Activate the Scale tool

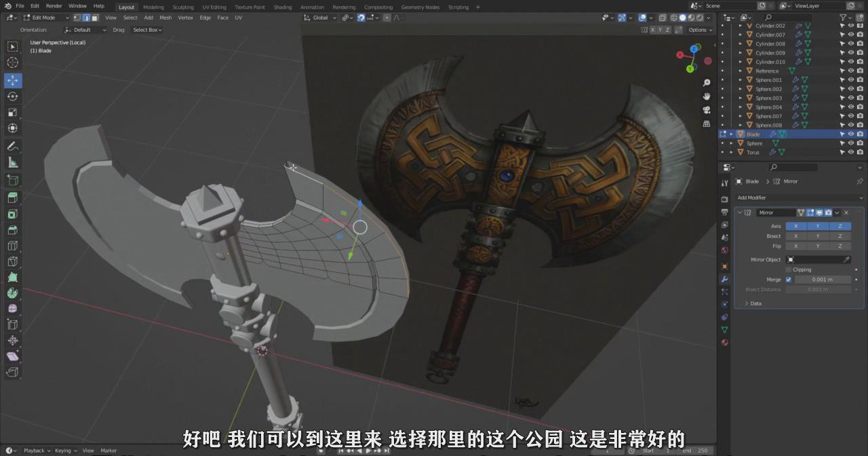click(x=13, y=112)
